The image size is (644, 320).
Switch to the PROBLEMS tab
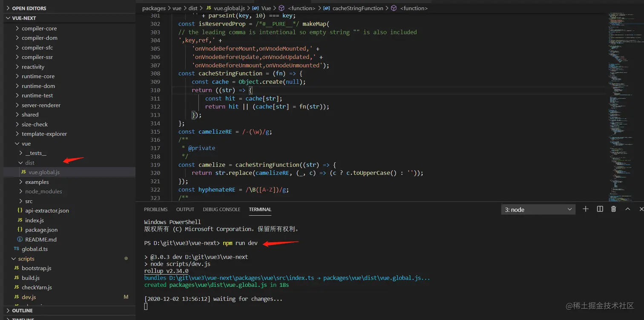[155, 209]
